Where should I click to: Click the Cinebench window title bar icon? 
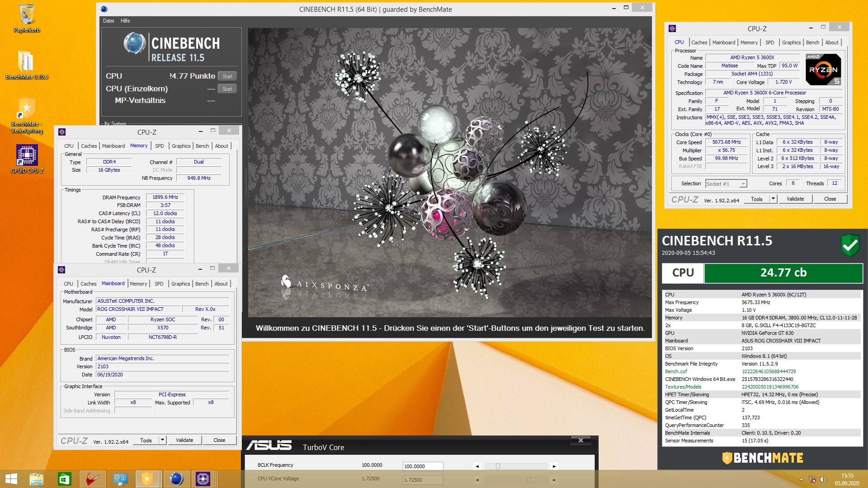(x=104, y=9)
